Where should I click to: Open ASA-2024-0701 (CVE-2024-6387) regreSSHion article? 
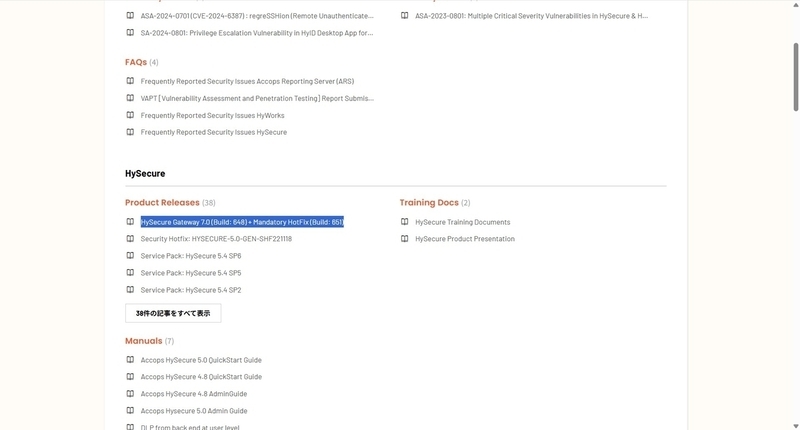257,16
